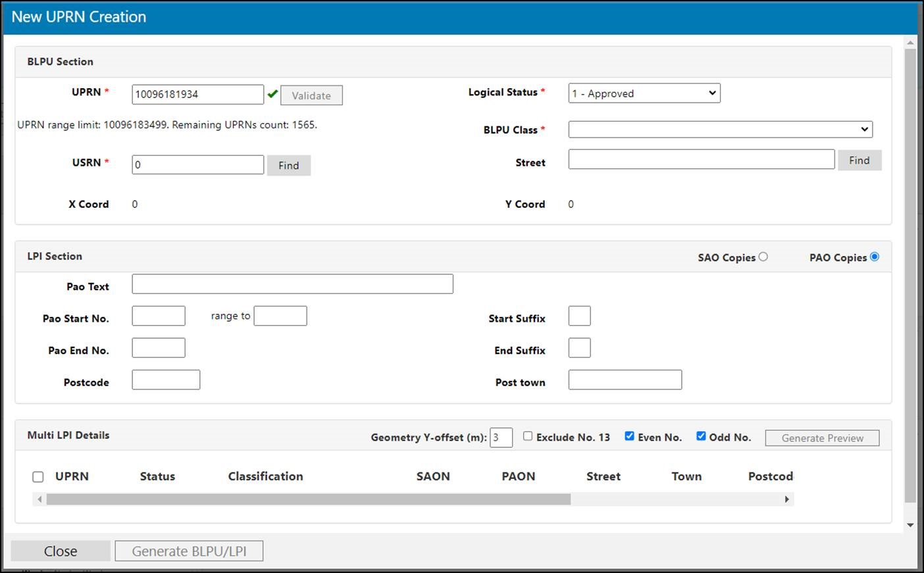Click Find next to USRN field

288,165
